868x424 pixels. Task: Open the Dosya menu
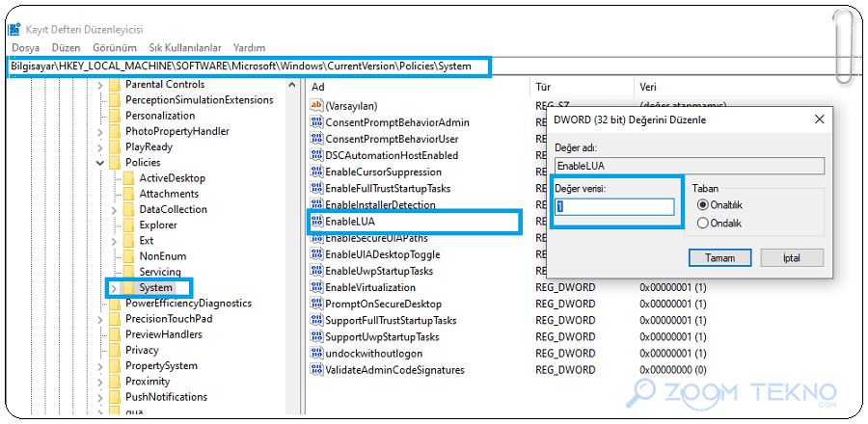tap(25, 48)
